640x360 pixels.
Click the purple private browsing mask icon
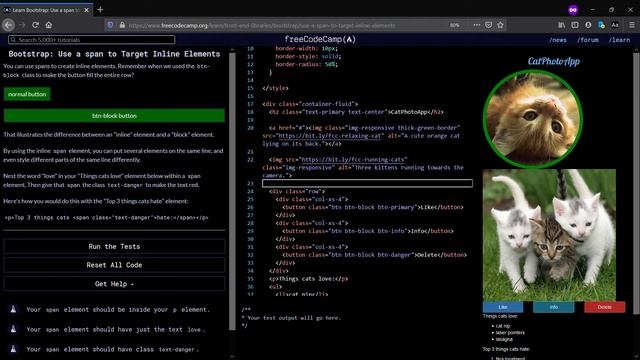click(573, 10)
